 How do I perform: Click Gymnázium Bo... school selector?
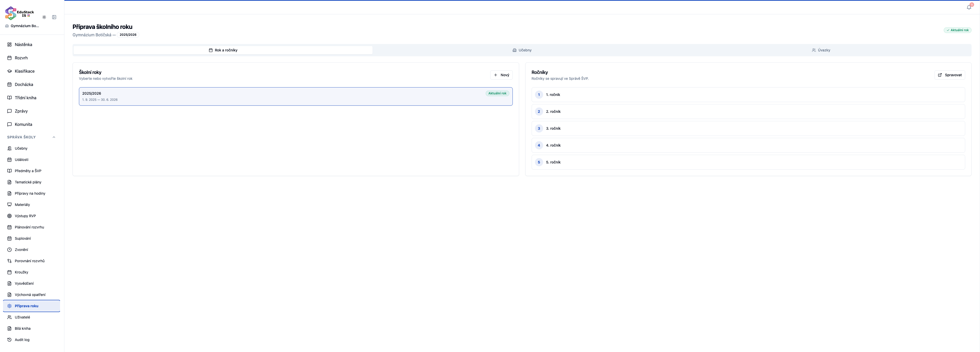tap(22, 26)
